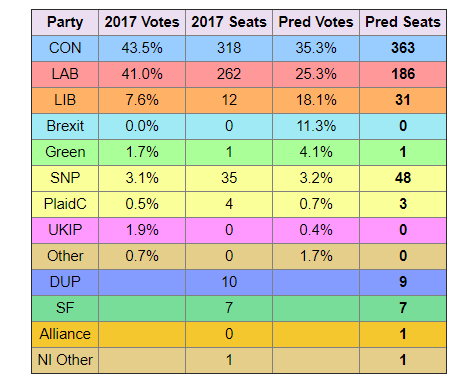The image size is (460, 384).
Task: Click the Party column header
Action: (x=65, y=22)
